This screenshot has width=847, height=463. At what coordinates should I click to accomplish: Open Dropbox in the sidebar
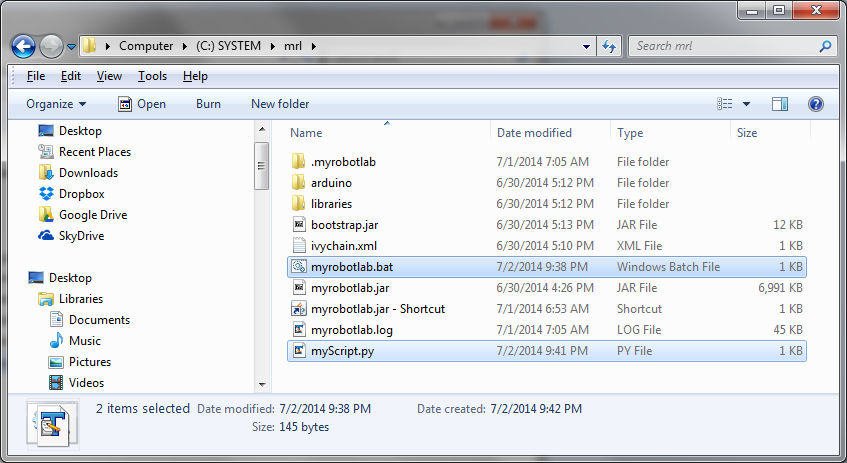coord(71,194)
